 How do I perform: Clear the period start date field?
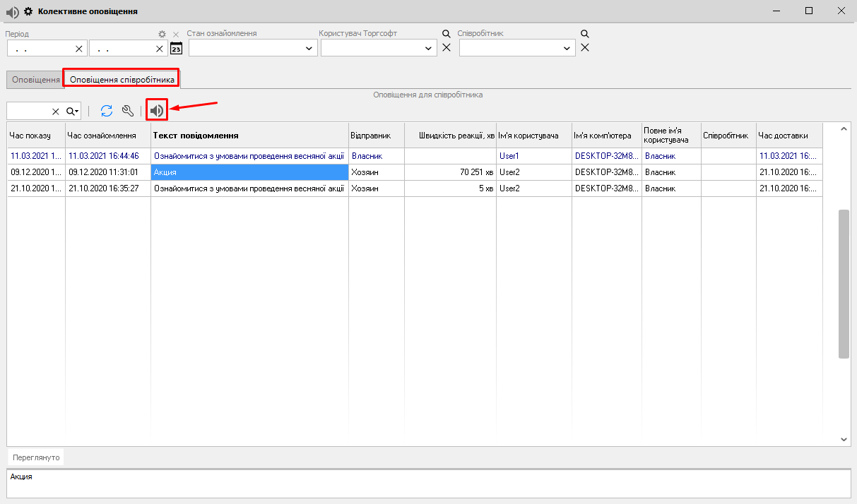79,49
